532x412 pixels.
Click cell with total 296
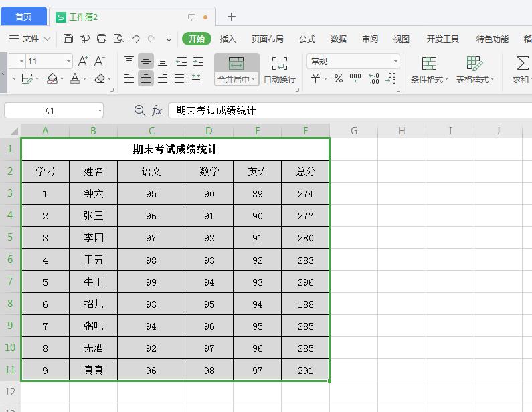pos(305,282)
